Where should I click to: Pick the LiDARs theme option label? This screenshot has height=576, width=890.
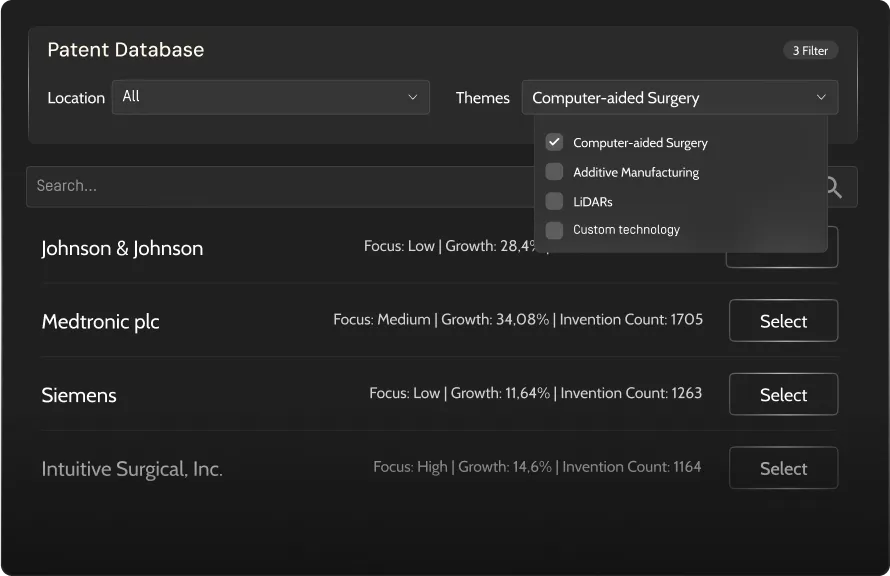(593, 201)
